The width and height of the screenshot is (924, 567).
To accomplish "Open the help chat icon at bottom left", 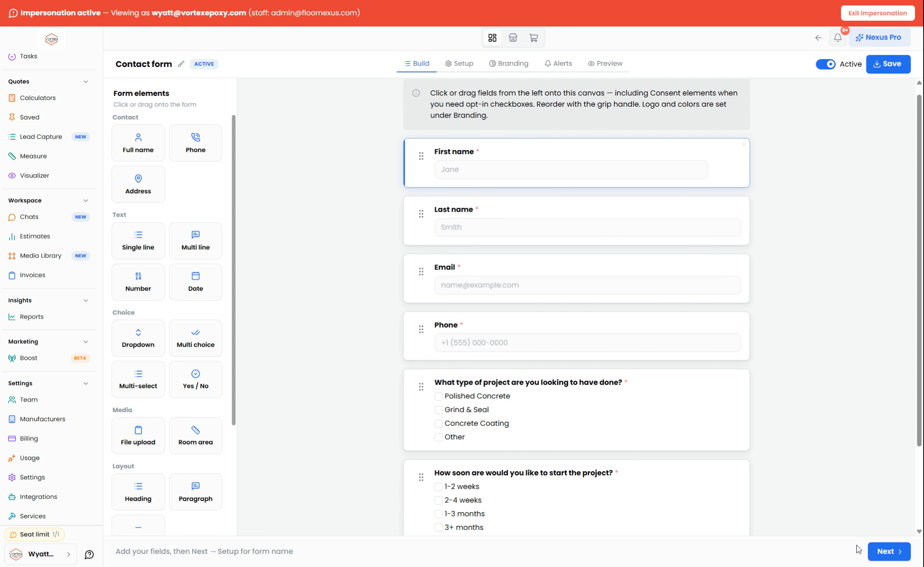I will (x=89, y=555).
